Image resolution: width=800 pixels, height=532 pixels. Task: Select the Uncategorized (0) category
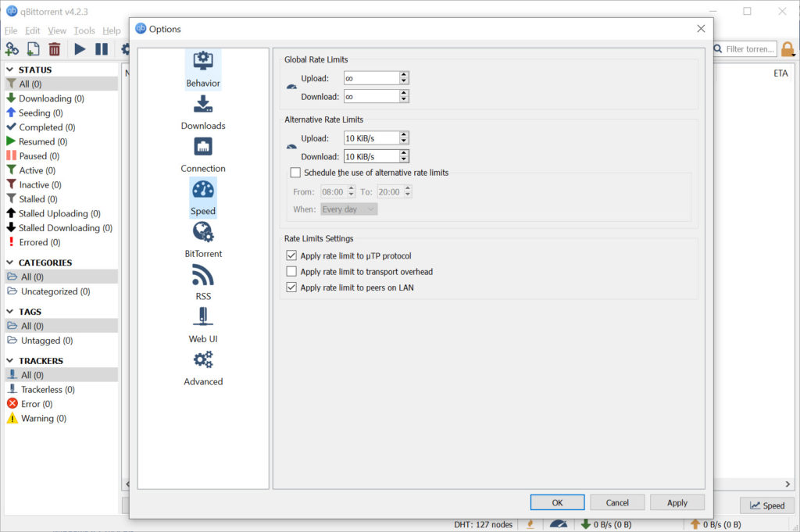(48, 291)
